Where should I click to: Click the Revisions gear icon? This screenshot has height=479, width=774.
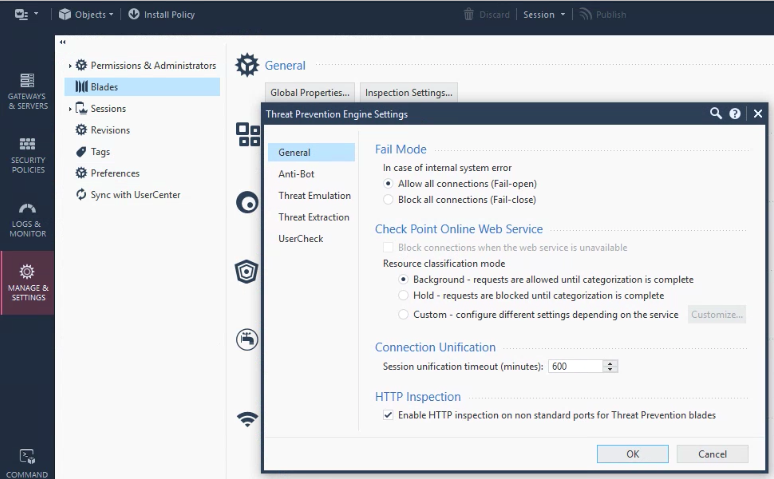pyautogui.click(x=81, y=130)
